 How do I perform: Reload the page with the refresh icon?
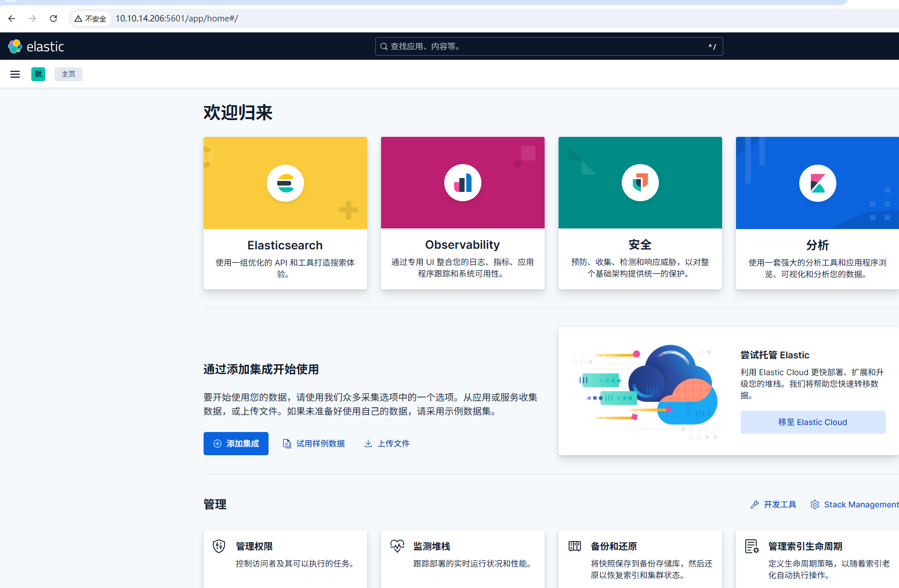(53, 19)
